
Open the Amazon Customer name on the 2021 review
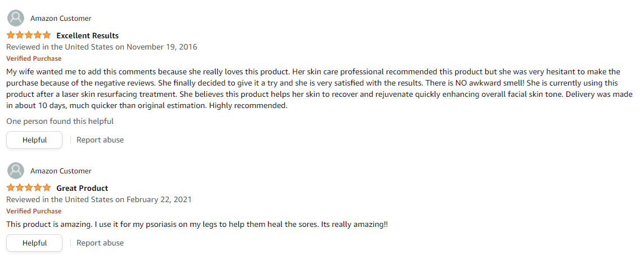click(x=61, y=171)
